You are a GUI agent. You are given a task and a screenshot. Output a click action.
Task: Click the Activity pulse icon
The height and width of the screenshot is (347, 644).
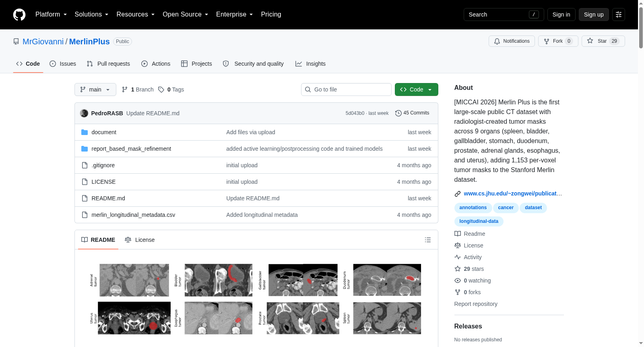tap(458, 257)
